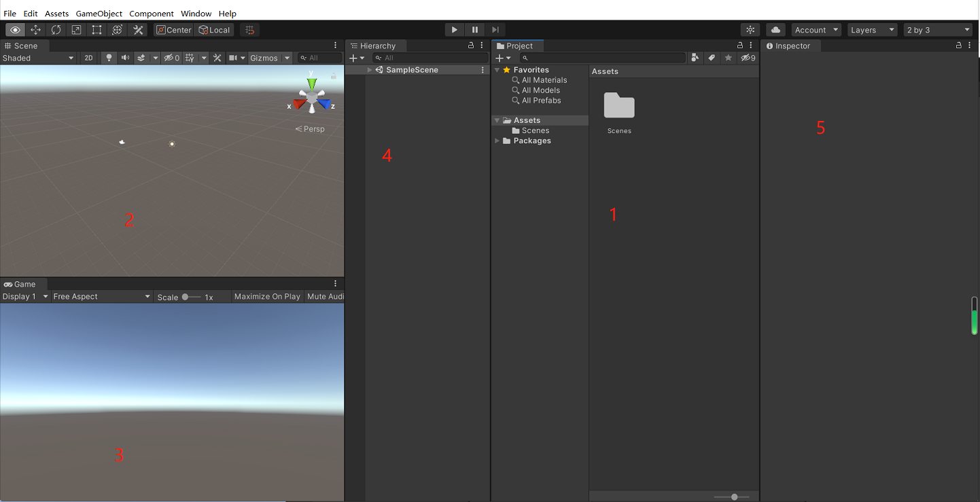This screenshot has height=502, width=980.
Task: Select the Rect tool
Action: (x=97, y=30)
